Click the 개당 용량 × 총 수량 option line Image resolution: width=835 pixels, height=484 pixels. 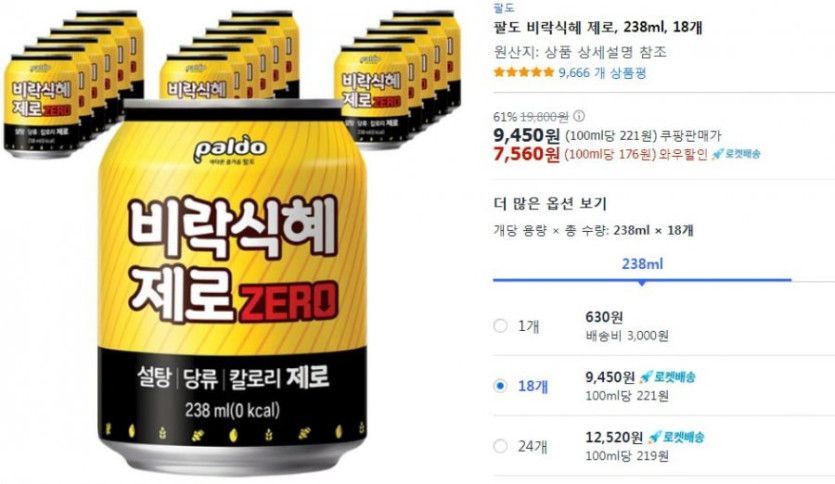tap(593, 231)
